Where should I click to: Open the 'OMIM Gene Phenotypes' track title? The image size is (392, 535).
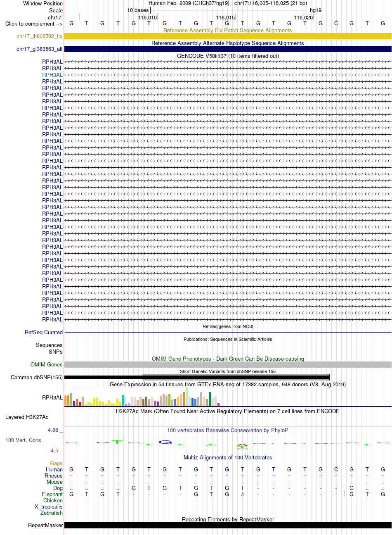[x=228, y=359]
